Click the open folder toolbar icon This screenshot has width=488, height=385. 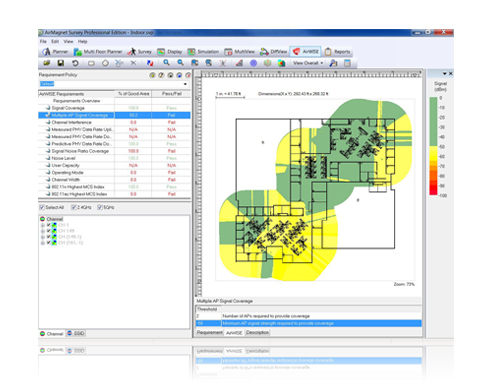tap(46, 63)
